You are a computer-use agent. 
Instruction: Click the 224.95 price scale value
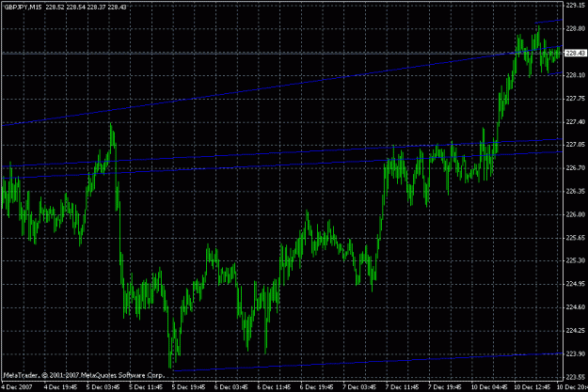click(x=575, y=284)
